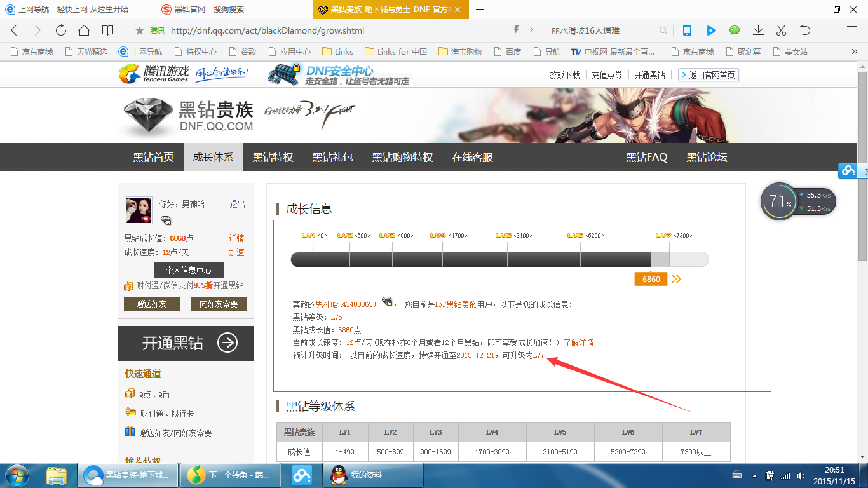Open File Explorer from the taskbar
The image size is (868, 488).
click(57, 475)
